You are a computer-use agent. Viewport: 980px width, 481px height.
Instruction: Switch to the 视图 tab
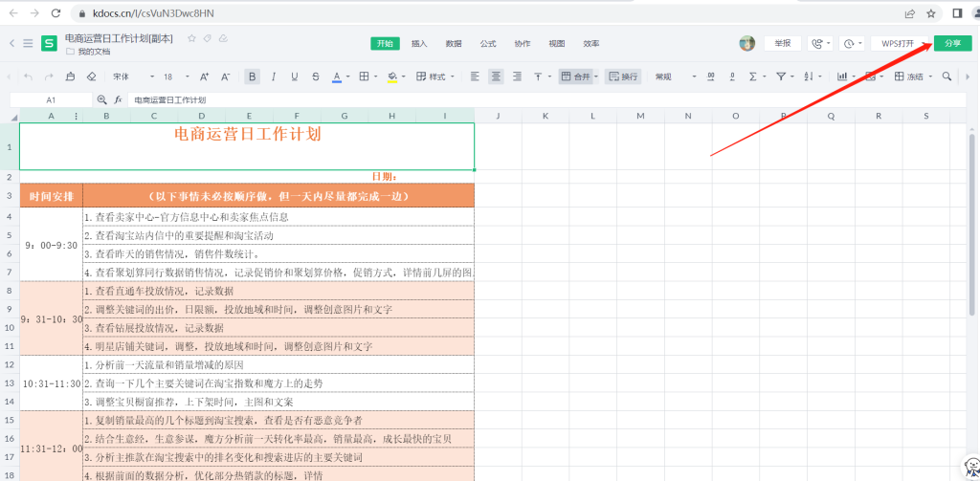pos(557,44)
